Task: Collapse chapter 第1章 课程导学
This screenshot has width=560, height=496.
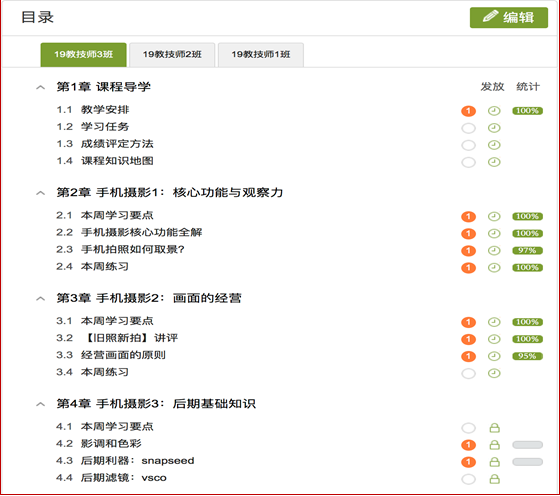Action: point(41,87)
